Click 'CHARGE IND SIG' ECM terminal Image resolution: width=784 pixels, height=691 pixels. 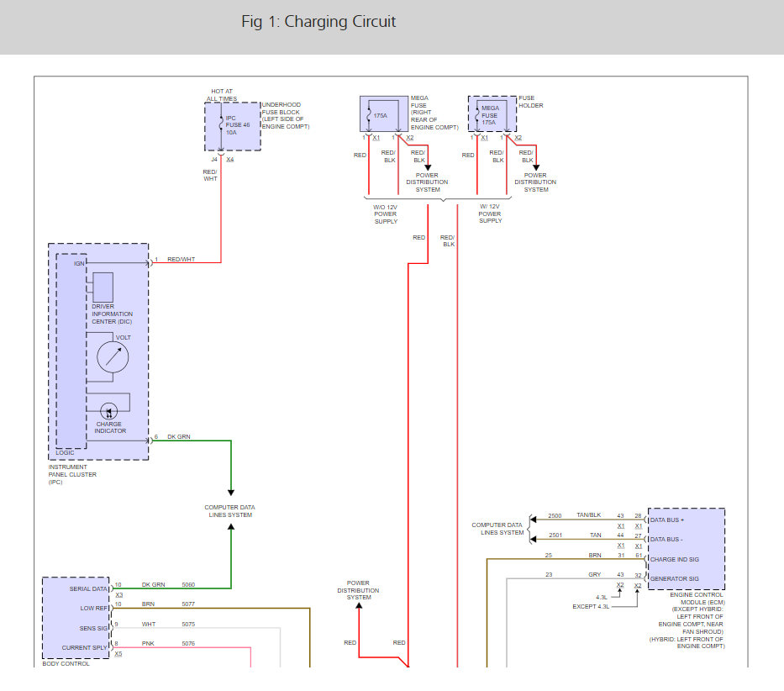pos(675,559)
